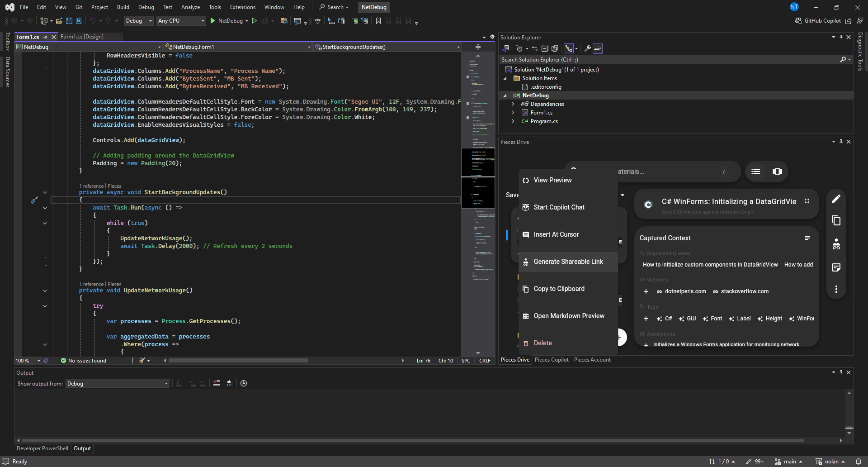This screenshot has width=868, height=467.
Task: Select Generate Shareable Link menu entry
Action: [x=568, y=262]
